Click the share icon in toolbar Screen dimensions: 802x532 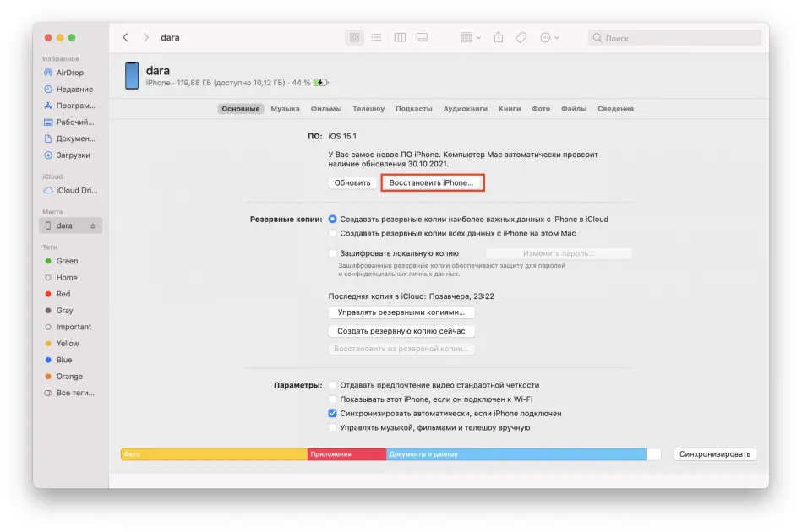click(x=499, y=37)
